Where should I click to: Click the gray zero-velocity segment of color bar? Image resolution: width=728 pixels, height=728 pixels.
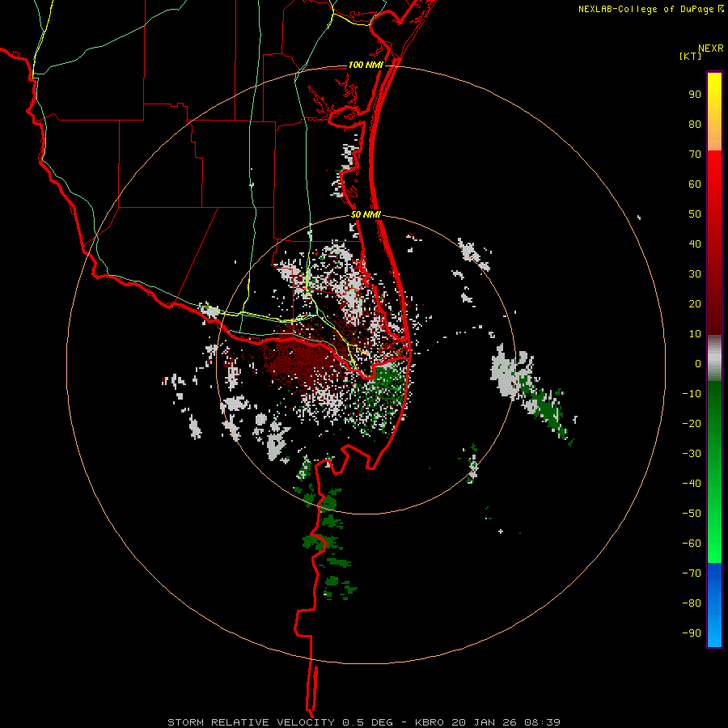(x=714, y=358)
